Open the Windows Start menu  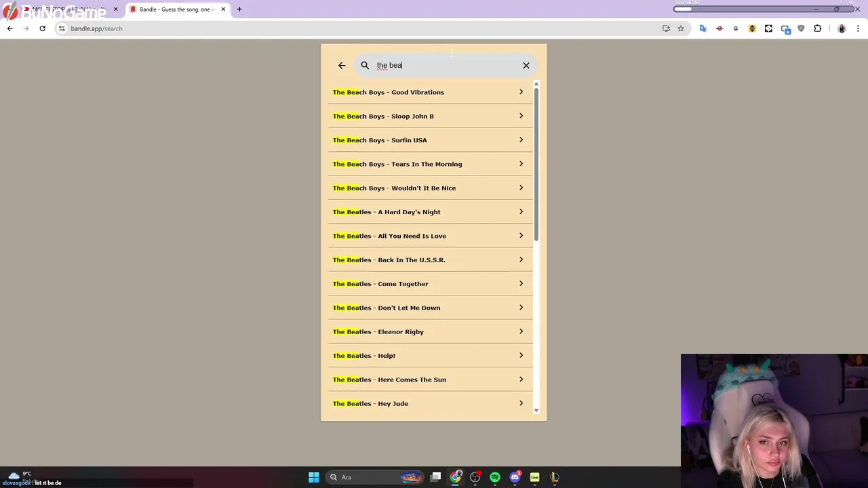pos(314,477)
